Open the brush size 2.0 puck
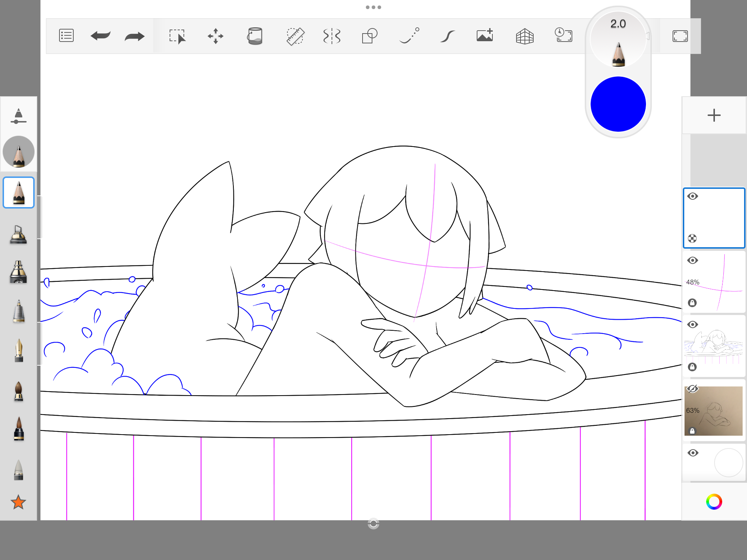The width and height of the screenshot is (747, 560). (x=618, y=39)
